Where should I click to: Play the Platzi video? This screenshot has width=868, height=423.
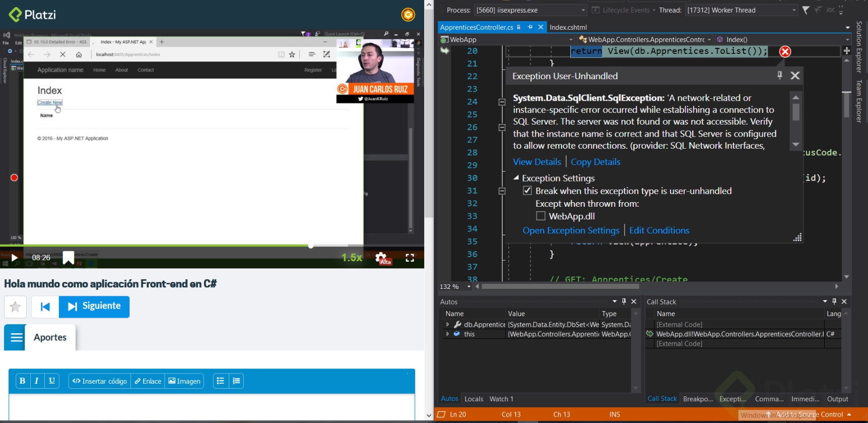pyautogui.click(x=15, y=258)
